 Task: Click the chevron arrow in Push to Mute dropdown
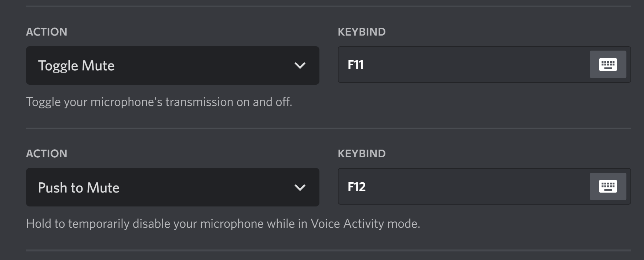(300, 188)
